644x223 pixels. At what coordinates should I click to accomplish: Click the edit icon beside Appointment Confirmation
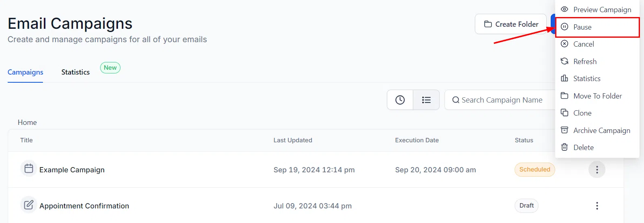(x=29, y=205)
